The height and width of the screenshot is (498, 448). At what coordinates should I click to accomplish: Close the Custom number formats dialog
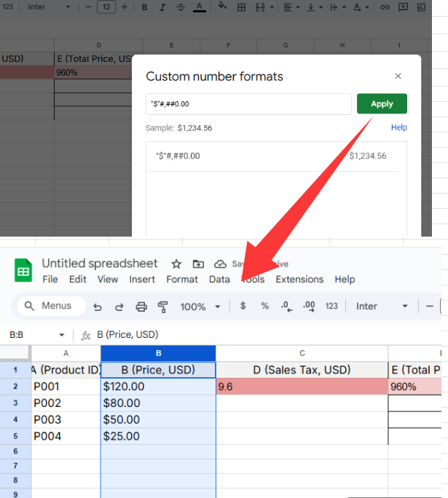(x=398, y=76)
